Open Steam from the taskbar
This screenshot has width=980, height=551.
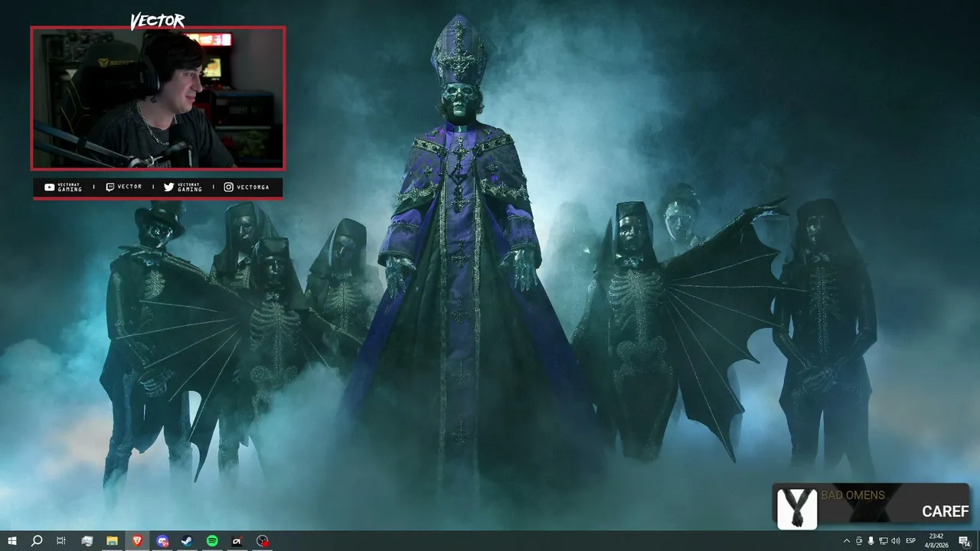click(187, 541)
